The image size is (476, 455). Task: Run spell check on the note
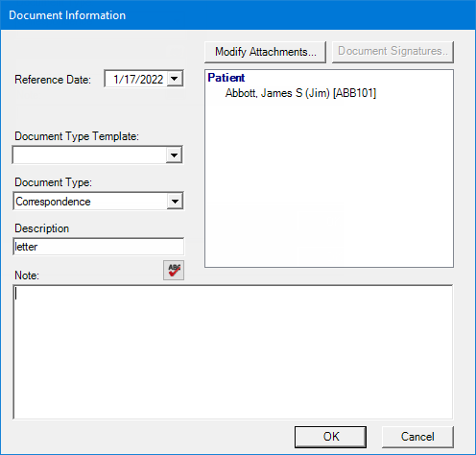pyautogui.click(x=174, y=270)
